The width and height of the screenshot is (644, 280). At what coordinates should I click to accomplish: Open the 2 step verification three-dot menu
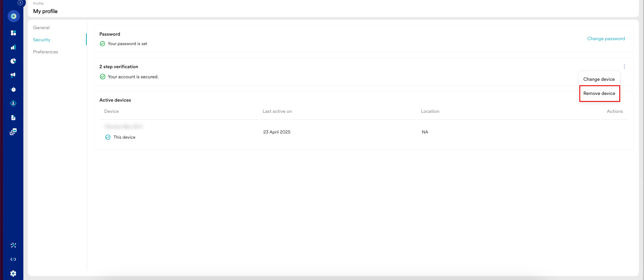click(624, 66)
